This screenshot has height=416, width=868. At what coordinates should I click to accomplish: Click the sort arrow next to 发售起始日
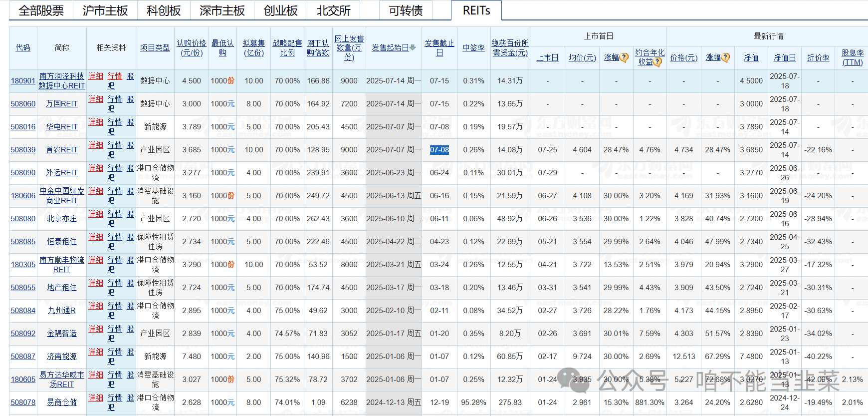[x=413, y=48]
